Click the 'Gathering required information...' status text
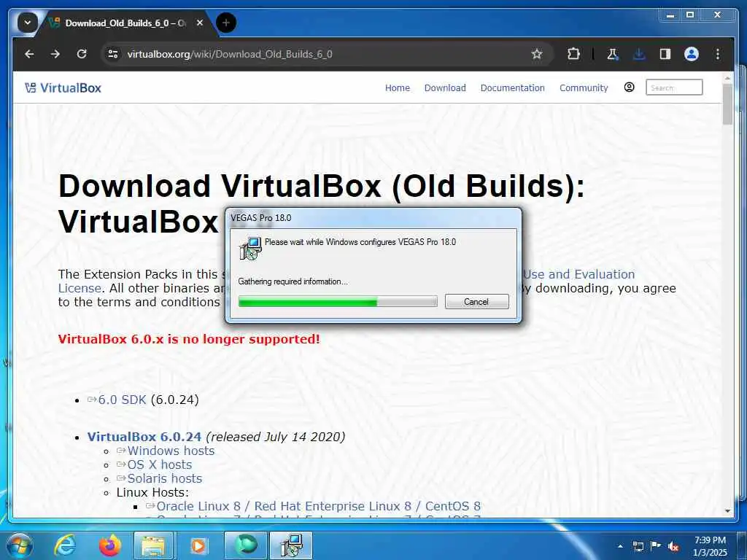Screen dimensions: 747x560 [293, 281]
